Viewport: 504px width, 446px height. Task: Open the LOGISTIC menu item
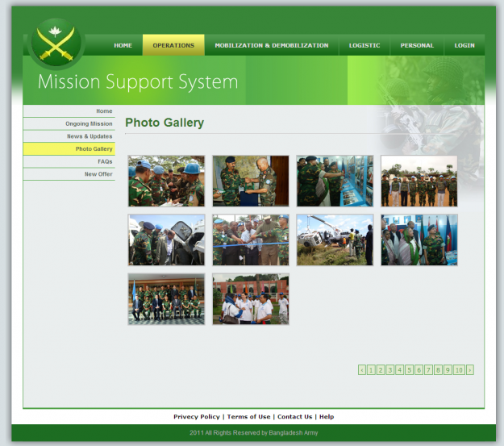364,45
